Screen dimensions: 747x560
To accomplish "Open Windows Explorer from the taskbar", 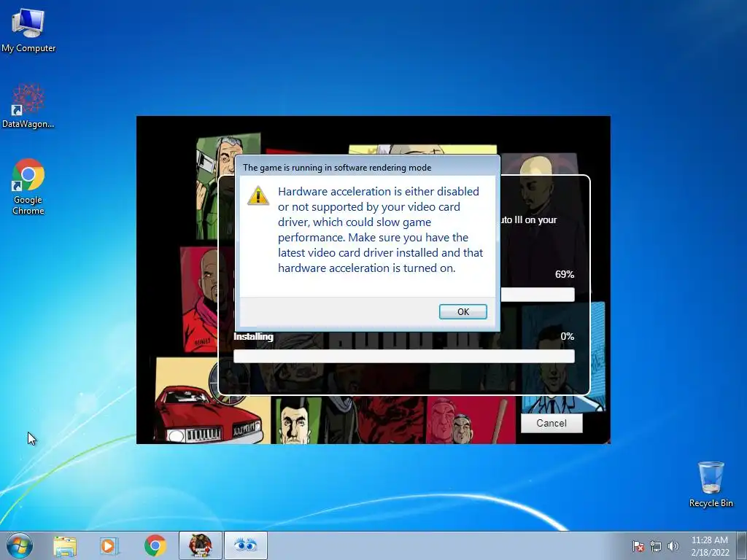I will click(65, 545).
